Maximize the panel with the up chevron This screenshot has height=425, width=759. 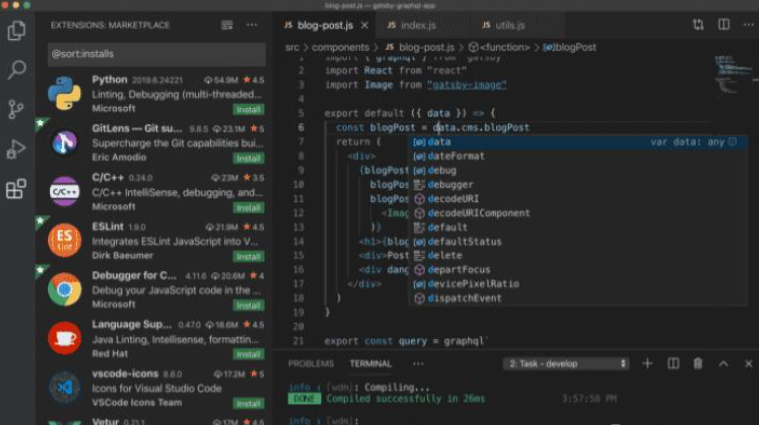[x=723, y=364]
